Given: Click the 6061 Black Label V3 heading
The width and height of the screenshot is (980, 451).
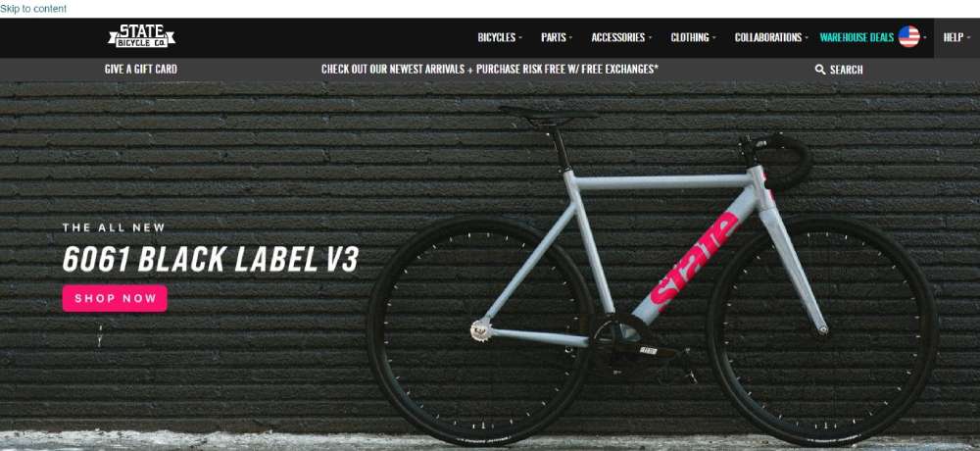Looking at the screenshot, I should 211,259.
